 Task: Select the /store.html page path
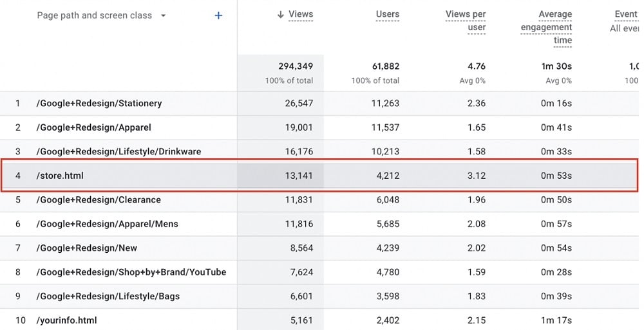tap(60, 176)
